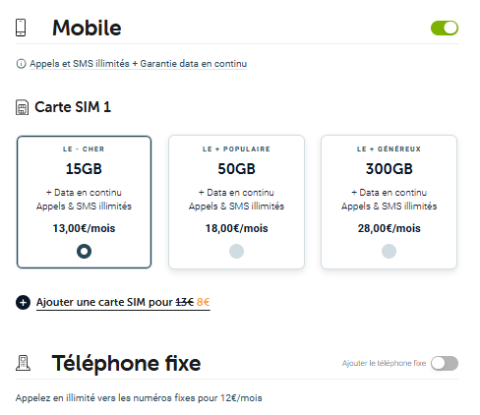480x415 pixels.
Task: Click the Téléphone fixe section heading
Action: (x=126, y=363)
